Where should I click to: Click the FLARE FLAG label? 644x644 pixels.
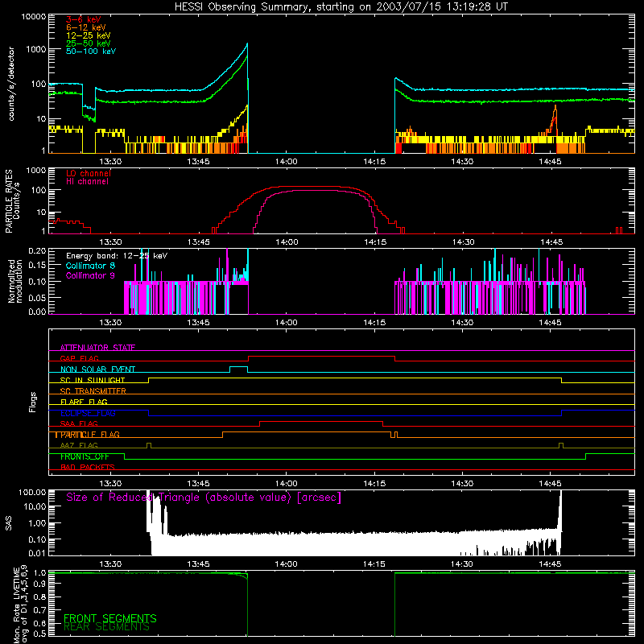84,402
